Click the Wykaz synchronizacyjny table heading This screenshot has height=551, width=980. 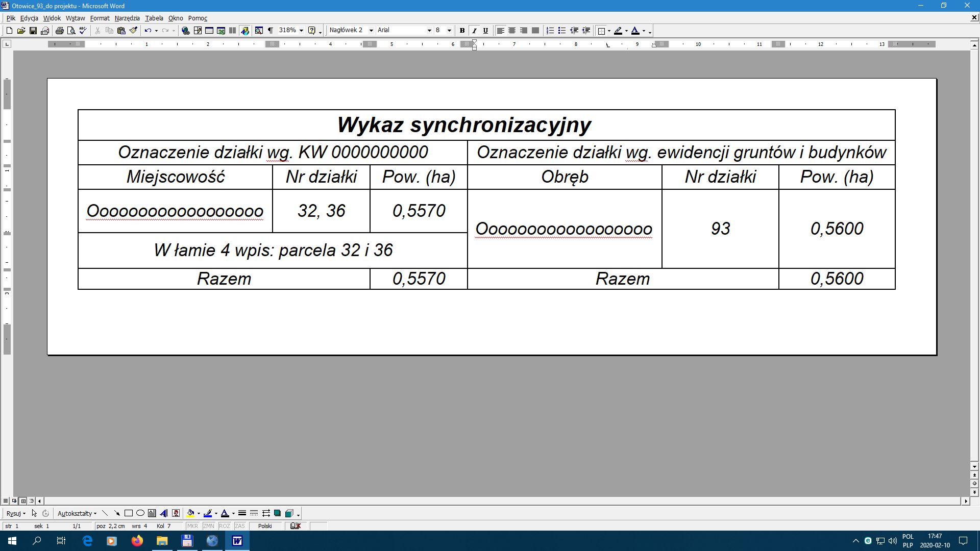pos(464,125)
